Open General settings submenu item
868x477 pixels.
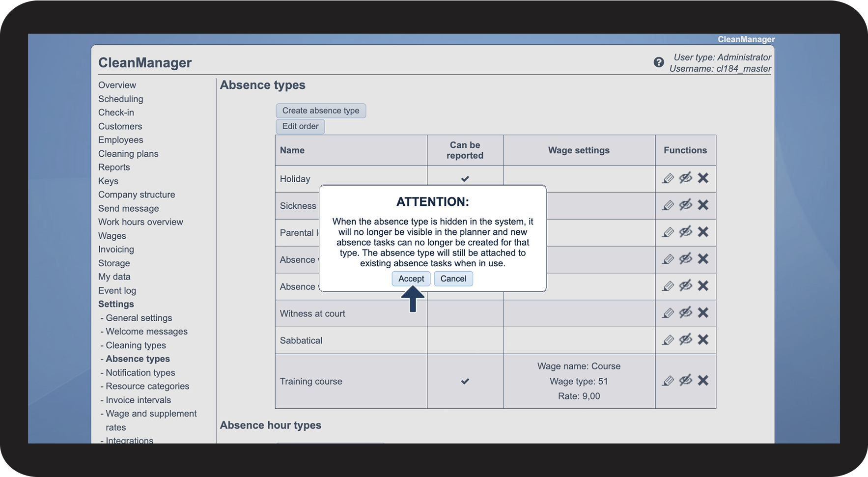coord(139,318)
